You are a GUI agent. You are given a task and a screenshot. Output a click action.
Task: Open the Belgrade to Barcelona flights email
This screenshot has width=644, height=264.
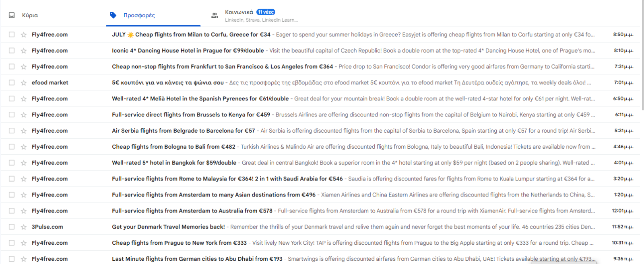(183, 131)
